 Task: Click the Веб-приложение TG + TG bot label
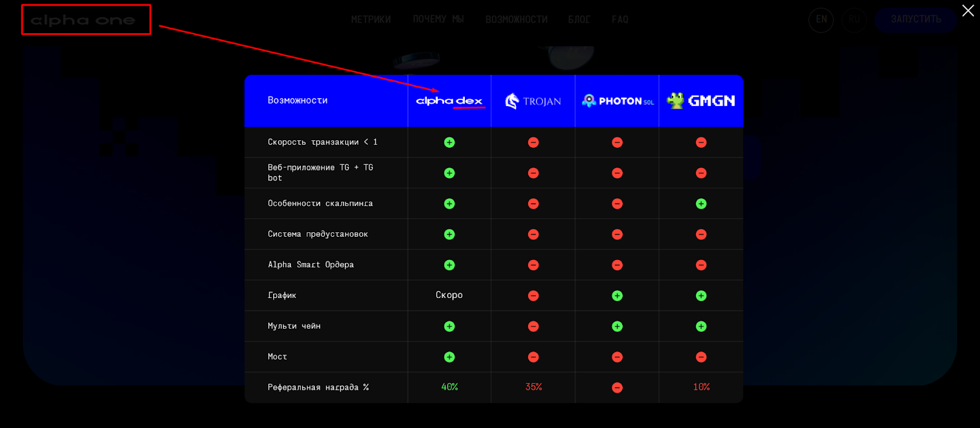click(320, 173)
